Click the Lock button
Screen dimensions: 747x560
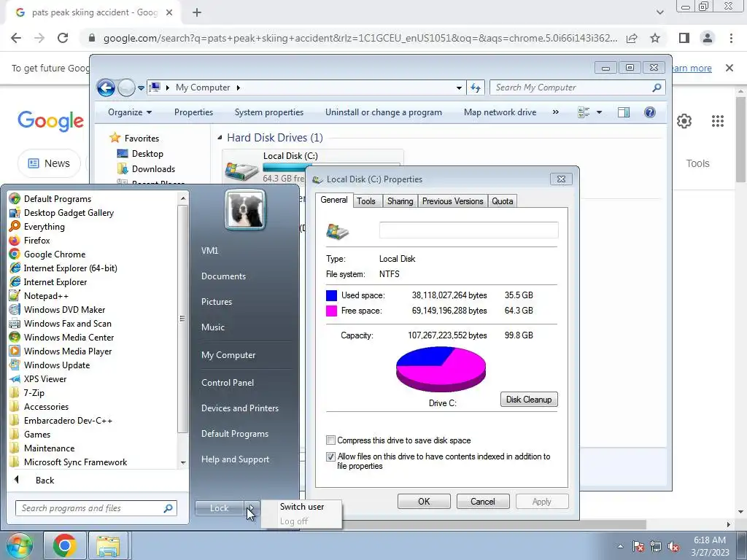[219, 508]
